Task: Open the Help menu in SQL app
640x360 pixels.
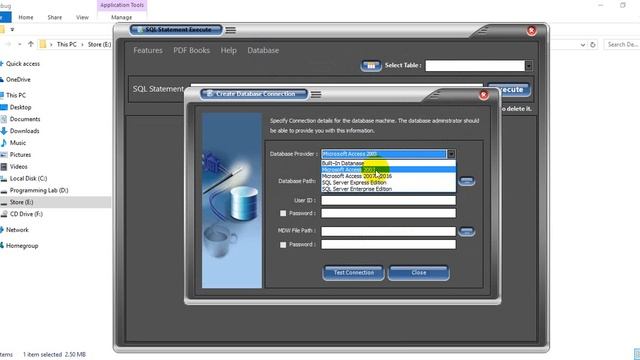Action: pyautogui.click(x=229, y=51)
